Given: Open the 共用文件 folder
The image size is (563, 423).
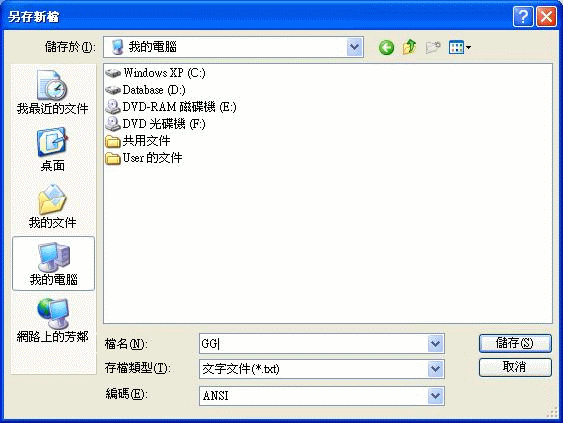Looking at the screenshot, I should (138, 141).
